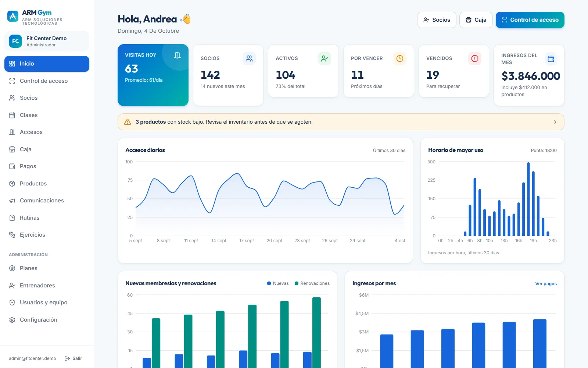
Task: Click the Caja store icon in sidebar
Action: click(x=12, y=149)
